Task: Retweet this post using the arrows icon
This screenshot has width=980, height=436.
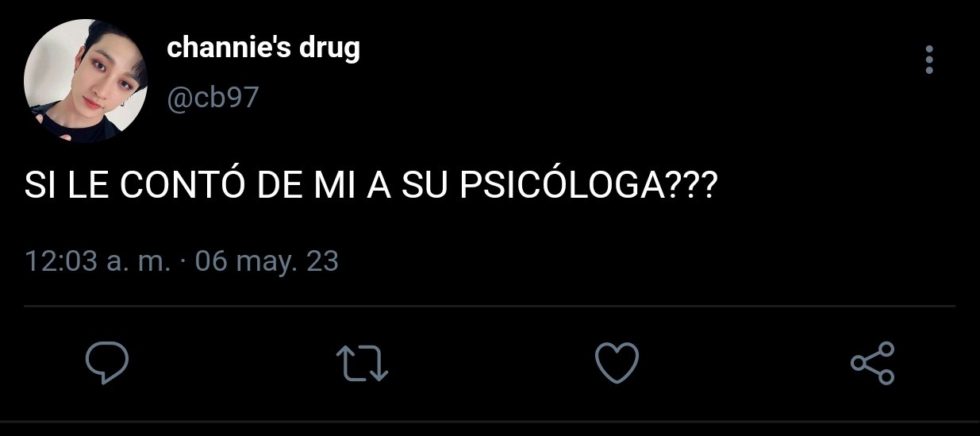Action: click(362, 364)
